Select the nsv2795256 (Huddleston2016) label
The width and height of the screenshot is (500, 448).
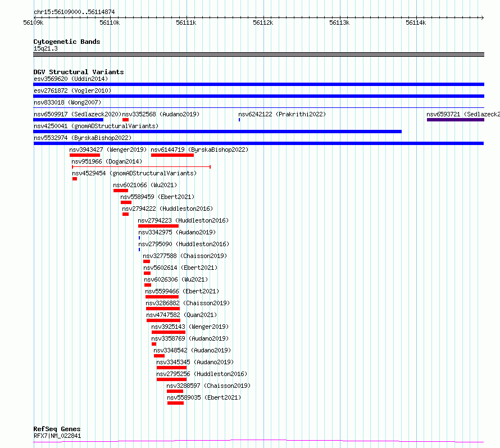point(202,374)
